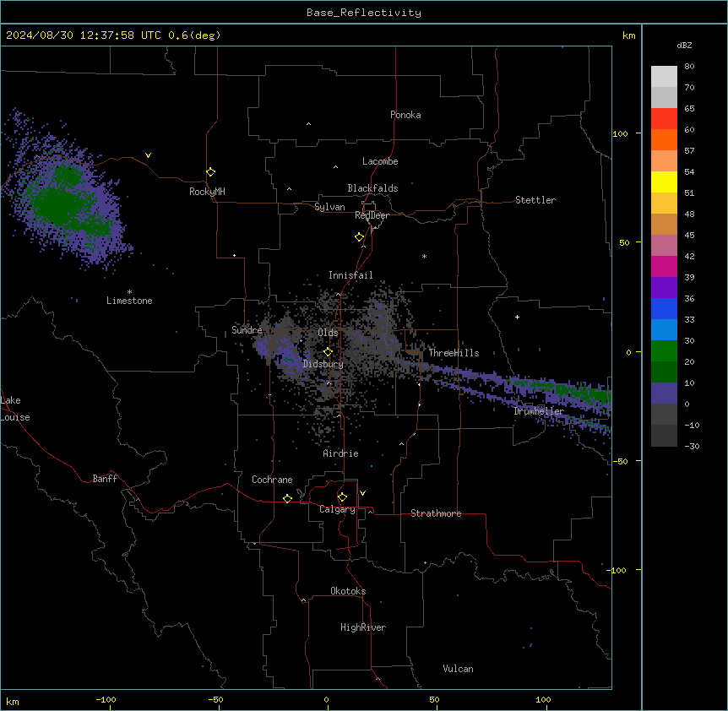
Task: Click the dBZ label above the color scale
Action: coord(684,45)
